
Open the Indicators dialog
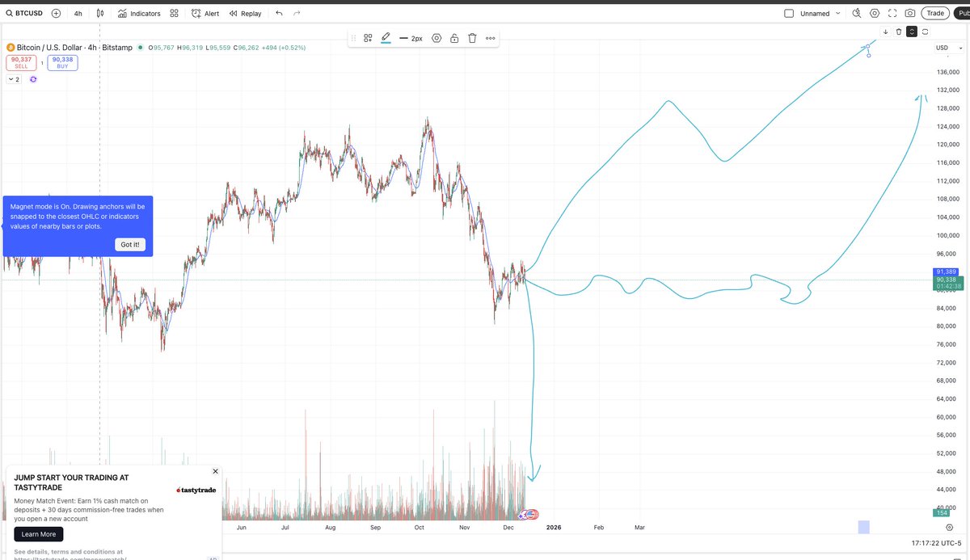point(139,13)
